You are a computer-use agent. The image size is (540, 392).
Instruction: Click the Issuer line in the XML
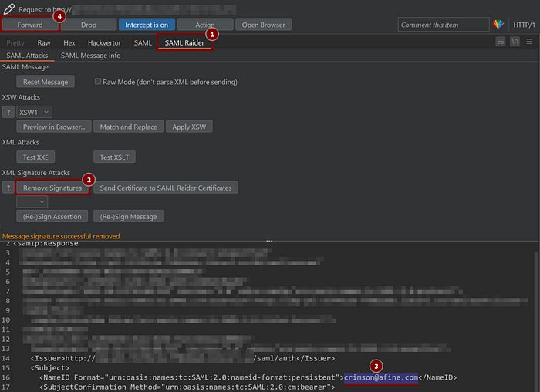point(183,358)
